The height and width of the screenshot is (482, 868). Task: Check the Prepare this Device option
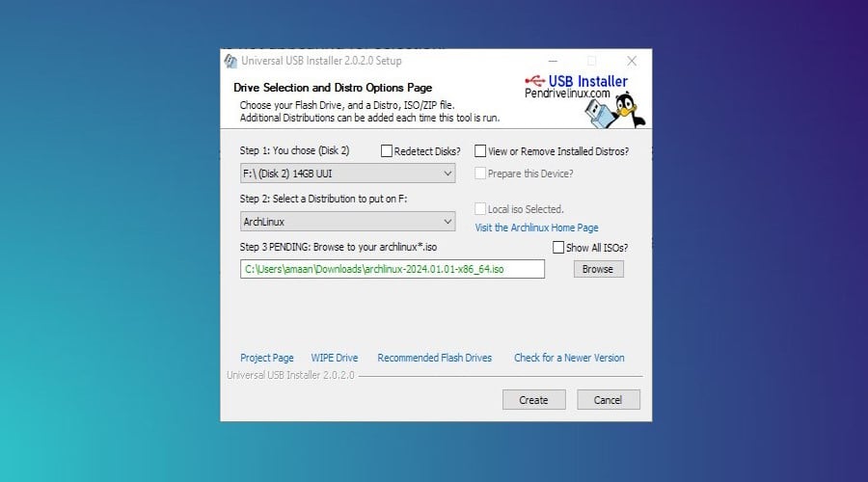pos(480,174)
